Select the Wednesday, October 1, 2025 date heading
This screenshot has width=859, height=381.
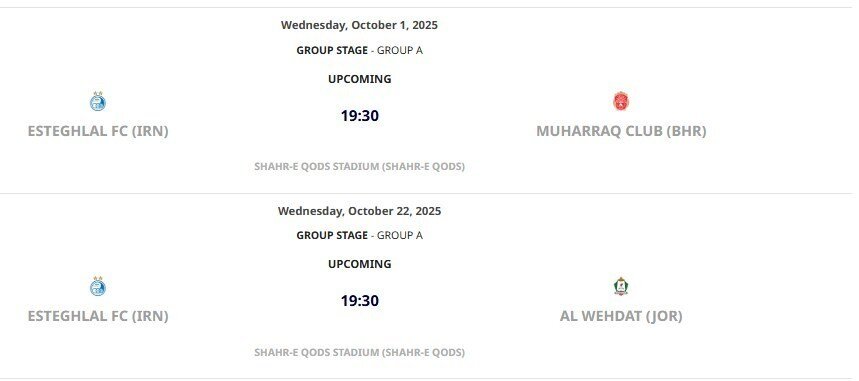359,25
